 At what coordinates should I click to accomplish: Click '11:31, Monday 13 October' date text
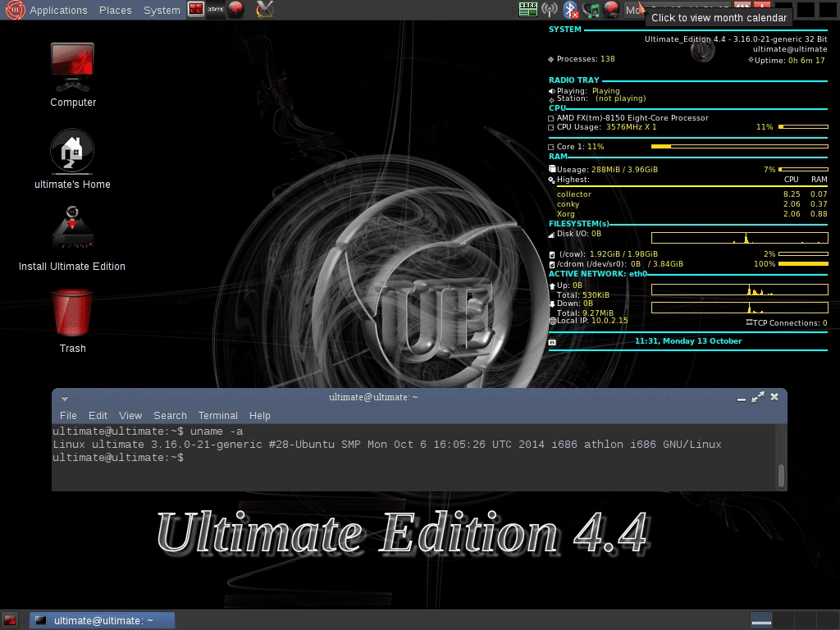pos(688,341)
